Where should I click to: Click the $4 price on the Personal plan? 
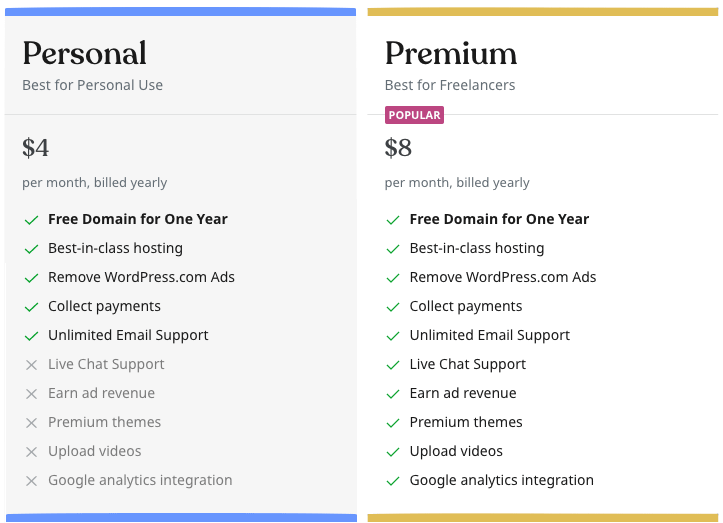(x=35, y=148)
